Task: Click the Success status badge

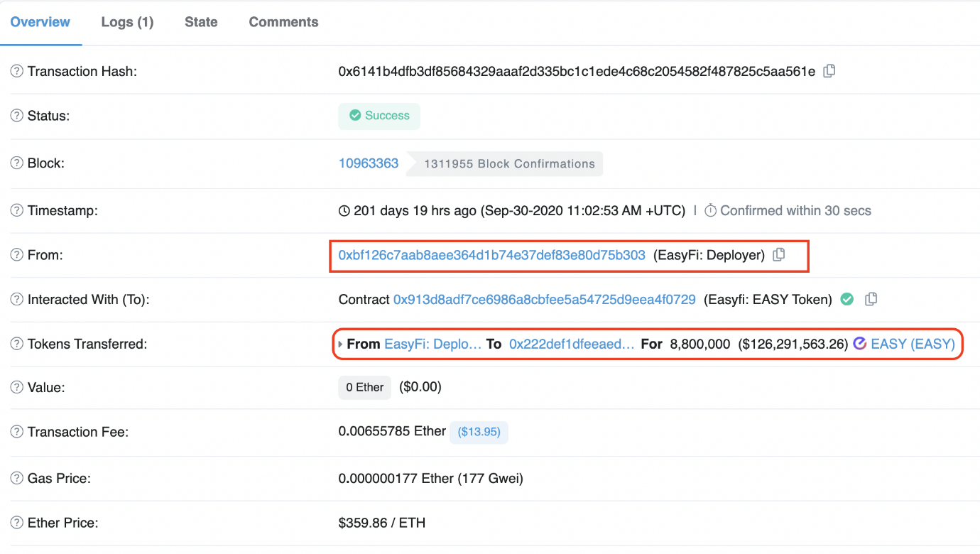Action: [379, 116]
